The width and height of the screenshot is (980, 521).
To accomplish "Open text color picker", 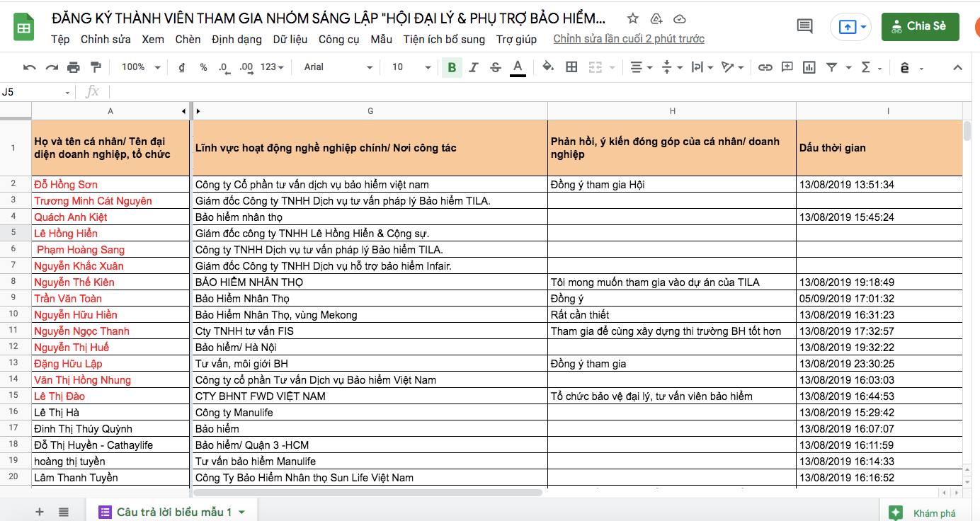I will click(518, 67).
